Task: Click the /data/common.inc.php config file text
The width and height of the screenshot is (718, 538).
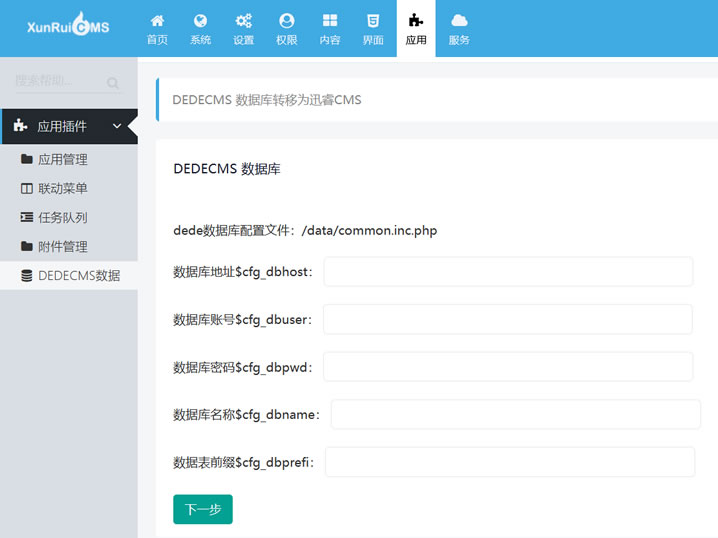Action: pos(369,230)
